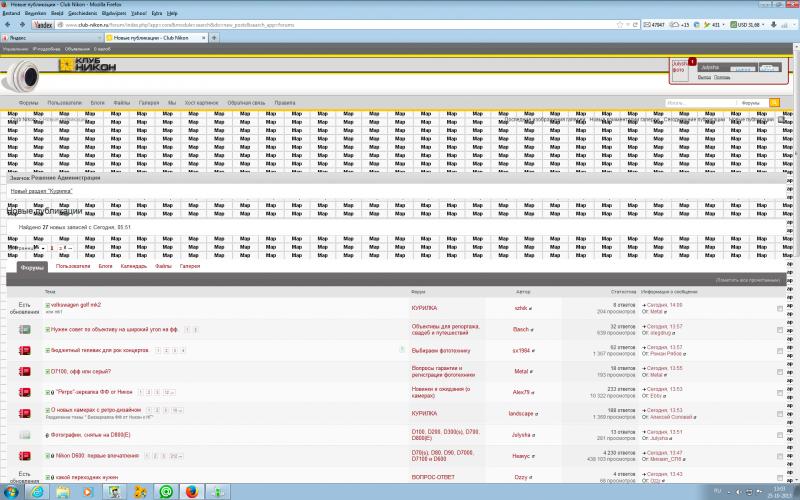Expand page jump list for Ретро-зеркалка ФФ topic
Image resolution: width=800 pixels, height=500 pixels.
tap(170, 392)
